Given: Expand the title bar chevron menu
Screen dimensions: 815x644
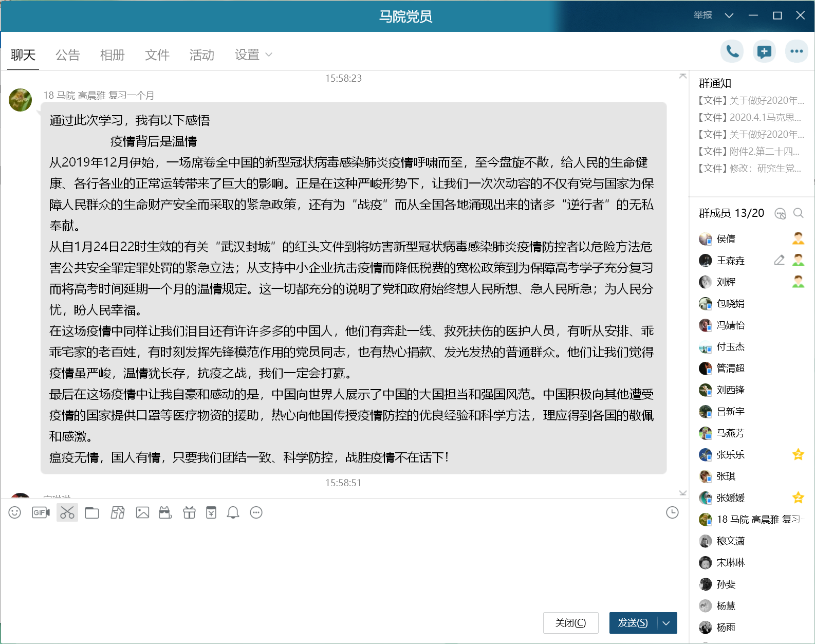Looking at the screenshot, I should tap(729, 15).
